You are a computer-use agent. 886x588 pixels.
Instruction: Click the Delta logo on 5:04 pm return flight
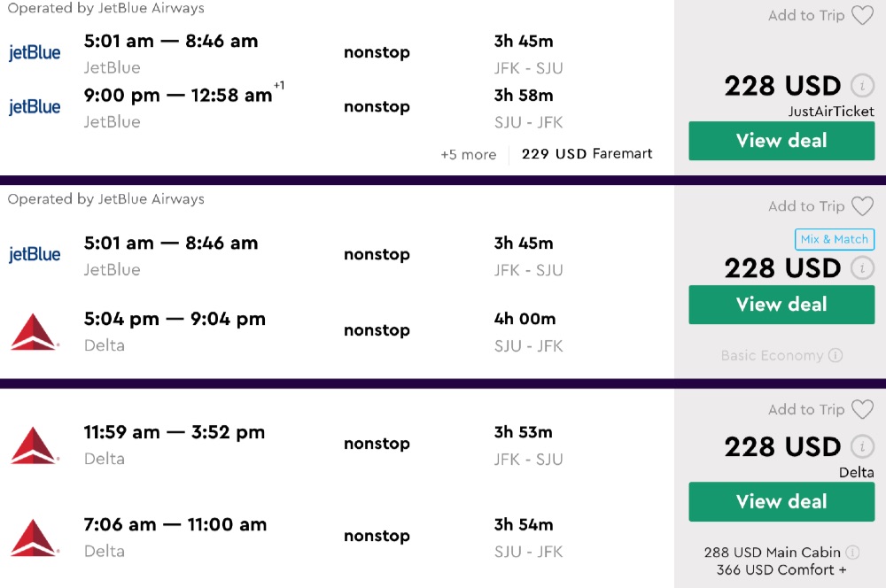[x=35, y=330]
